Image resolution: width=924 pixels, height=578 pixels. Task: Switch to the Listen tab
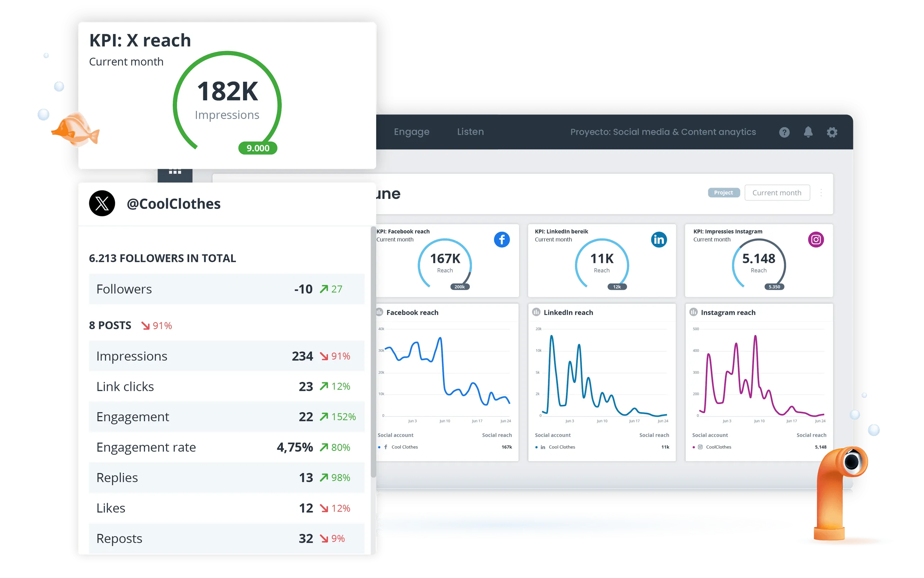coord(470,132)
